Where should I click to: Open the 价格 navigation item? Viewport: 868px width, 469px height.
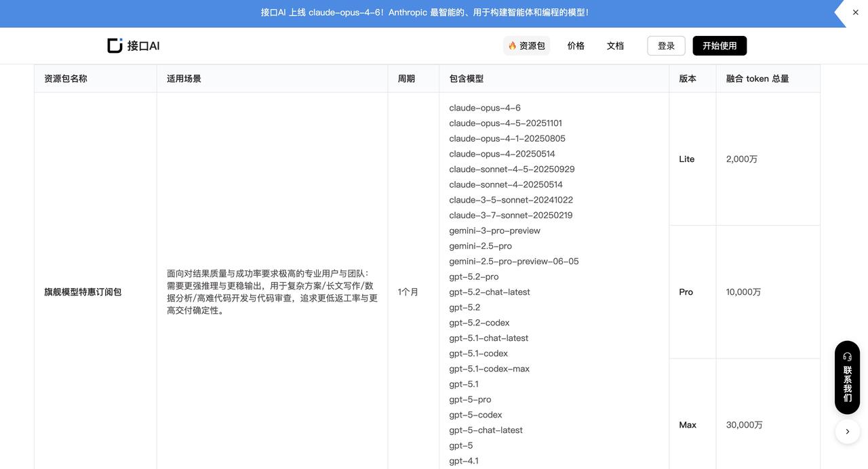tap(576, 45)
